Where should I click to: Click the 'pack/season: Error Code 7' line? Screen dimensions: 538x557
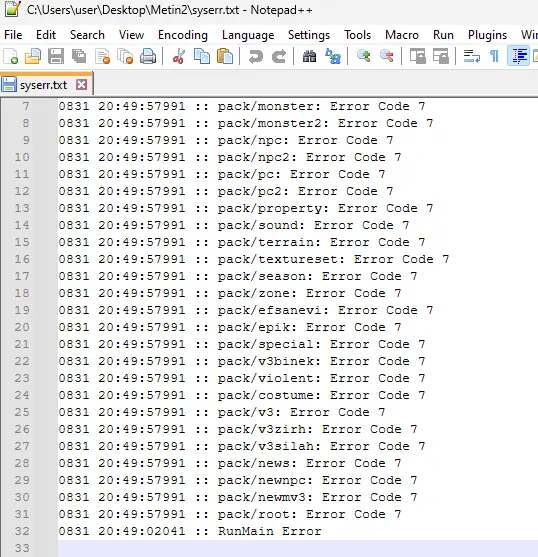click(238, 276)
